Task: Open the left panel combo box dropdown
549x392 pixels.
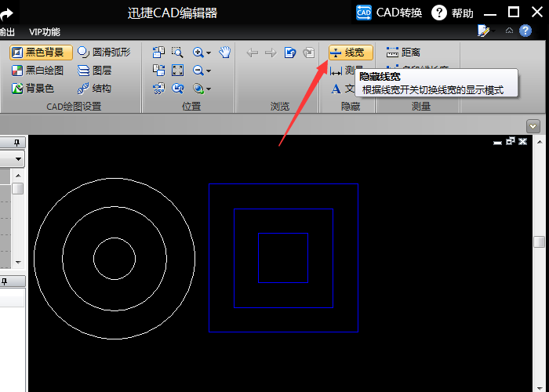Action: click(18, 159)
